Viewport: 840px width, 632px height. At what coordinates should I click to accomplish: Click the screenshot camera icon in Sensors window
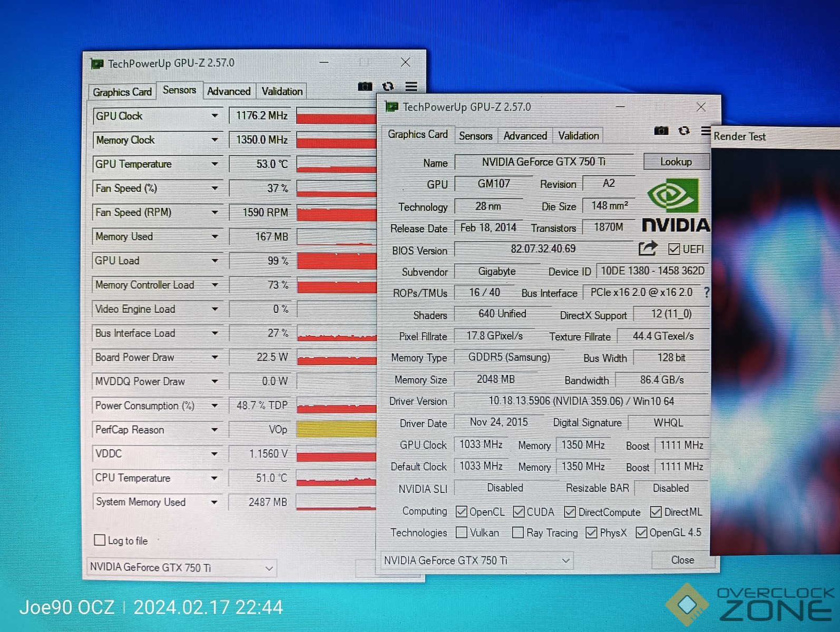[x=365, y=86]
